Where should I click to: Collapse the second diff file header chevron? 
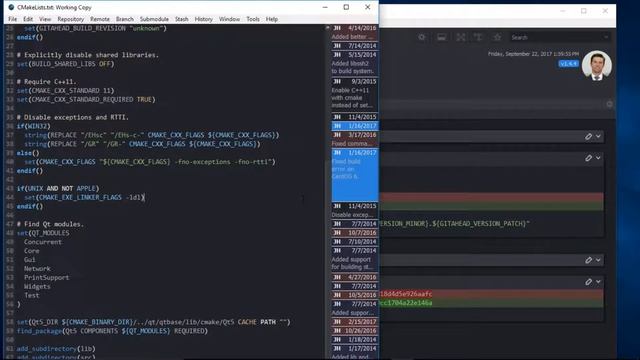(598, 158)
